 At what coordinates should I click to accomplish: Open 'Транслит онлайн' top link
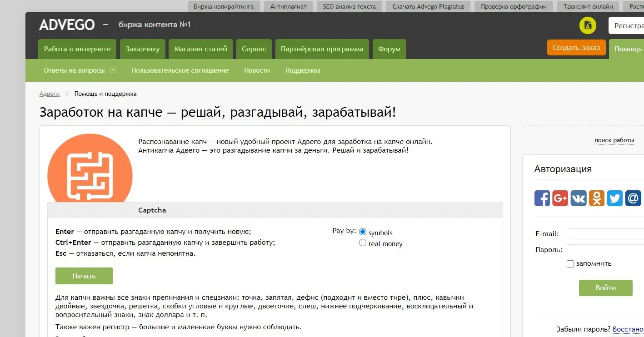click(588, 6)
